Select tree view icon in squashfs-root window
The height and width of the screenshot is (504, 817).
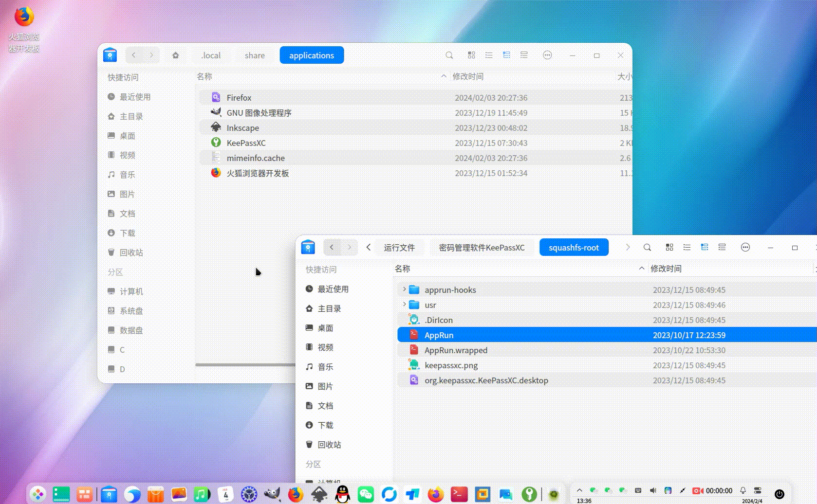705,248
